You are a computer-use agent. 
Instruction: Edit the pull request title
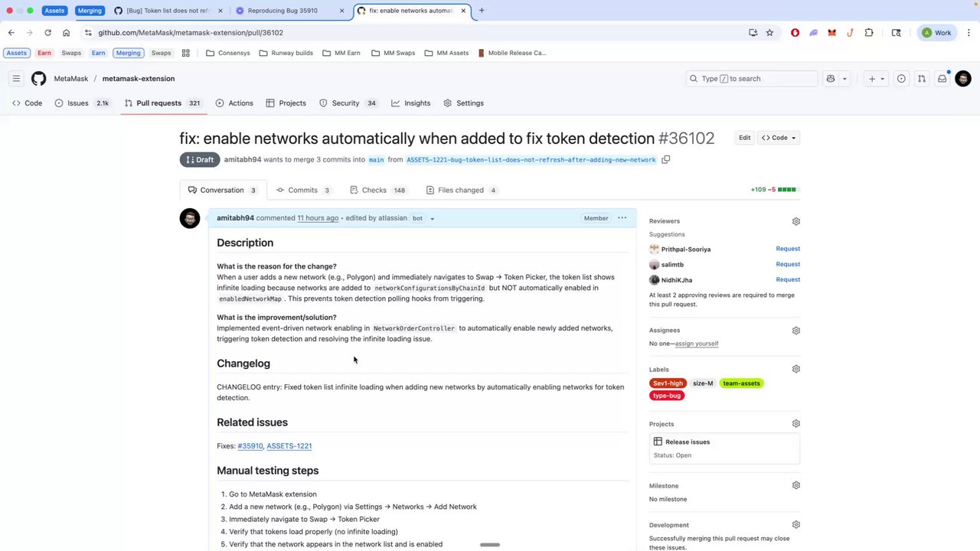[x=744, y=138]
